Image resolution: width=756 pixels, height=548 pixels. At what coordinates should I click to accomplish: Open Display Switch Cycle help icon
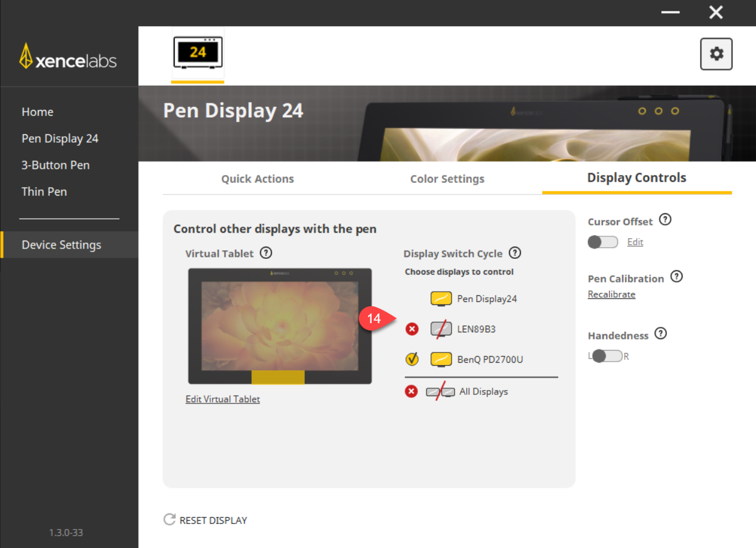515,253
